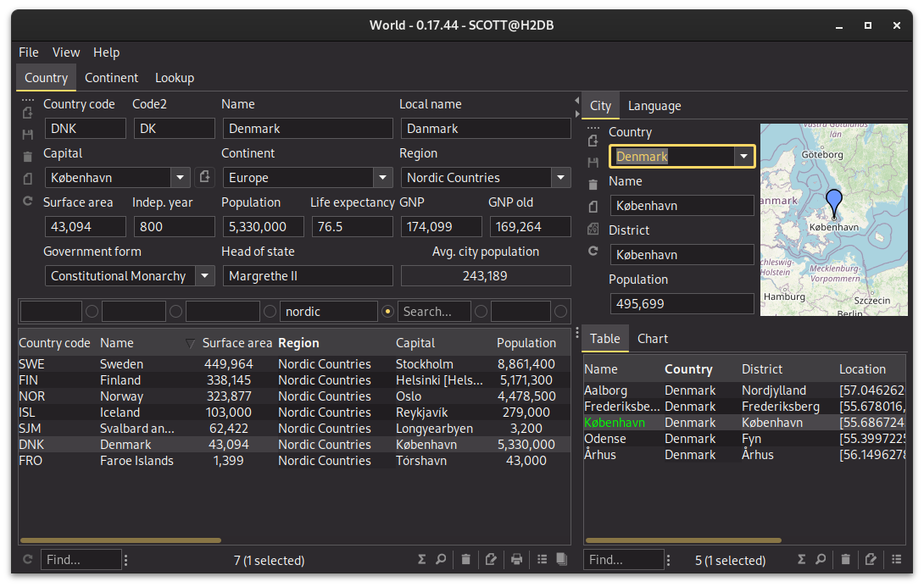Click the sum icon under the country table
The height and width of the screenshot is (587, 924).
[422, 559]
